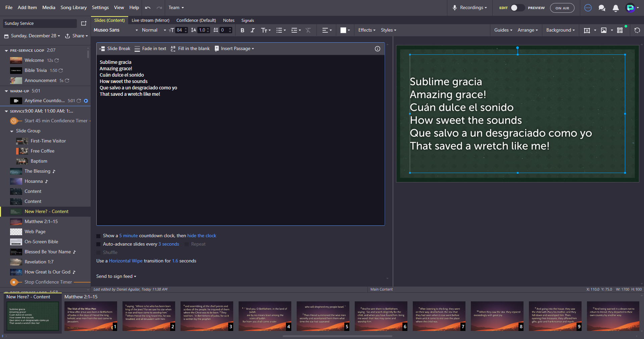Viewport: 644px width, 339px height.
Task: Open the chat messages icon
Action: 602,8
